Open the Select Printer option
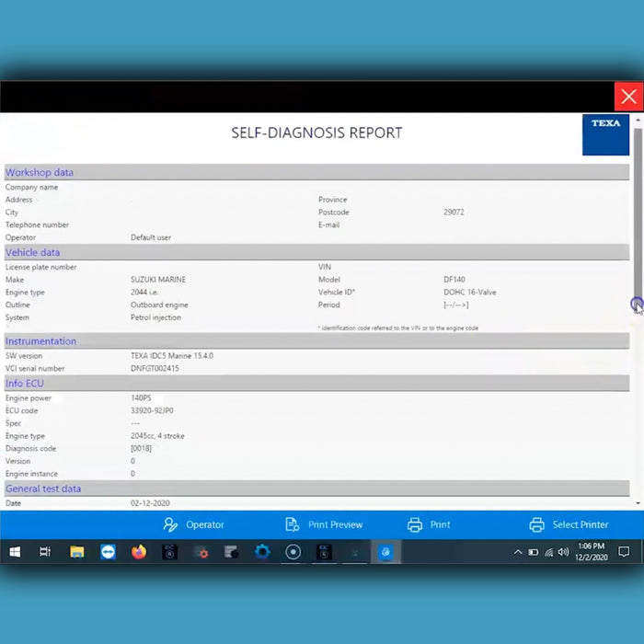This screenshot has height=644, width=644. 569,524
